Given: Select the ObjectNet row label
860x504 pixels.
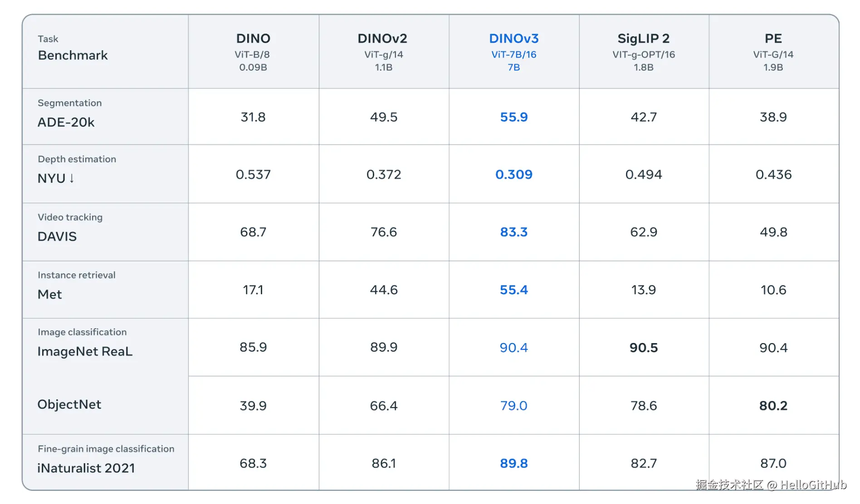Looking at the screenshot, I should click(69, 404).
